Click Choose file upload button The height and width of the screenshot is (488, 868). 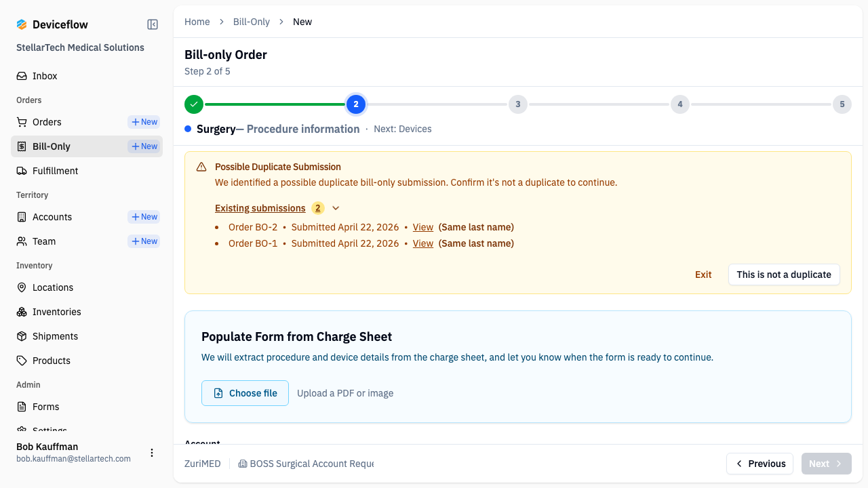[245, 393]
